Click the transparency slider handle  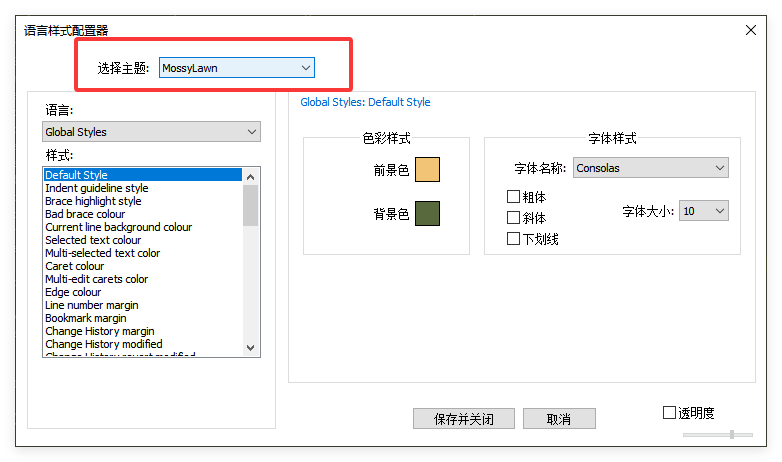[732, 435]
